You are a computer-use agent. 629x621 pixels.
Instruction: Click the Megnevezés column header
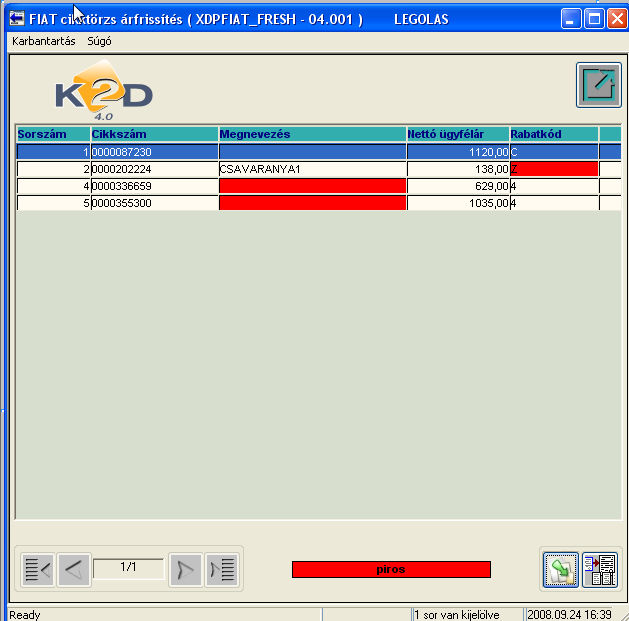pyautogui.click(x=312, y=134)
